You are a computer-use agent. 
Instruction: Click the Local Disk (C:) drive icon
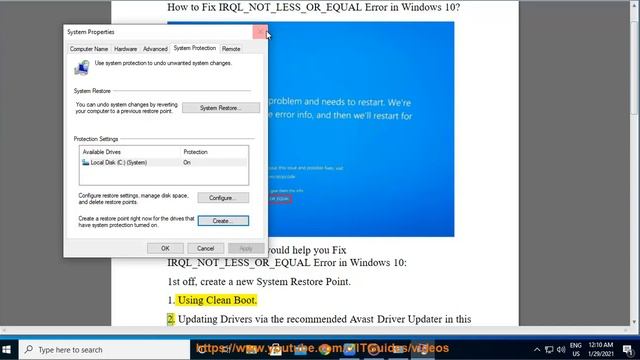pyautogui.click(x=85, y=162)
